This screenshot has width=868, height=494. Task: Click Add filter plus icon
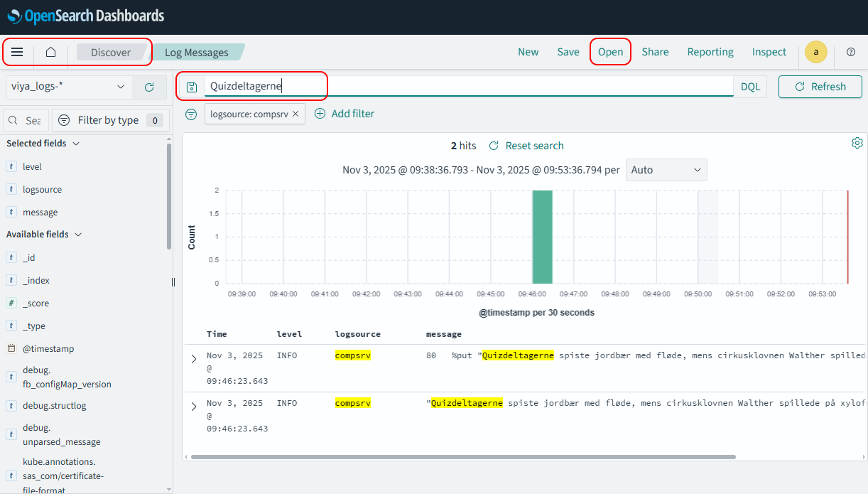(x=320, y=113)
